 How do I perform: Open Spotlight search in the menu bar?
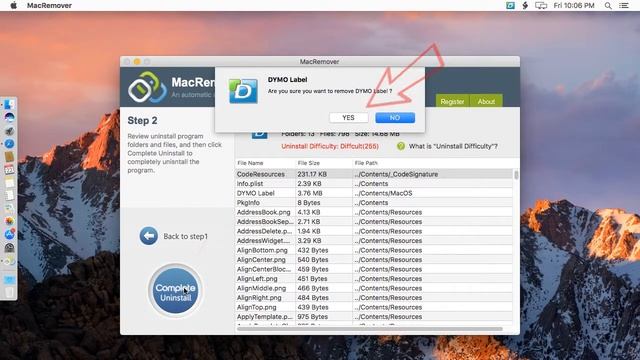pyautogui.click(x=608, y=5)
